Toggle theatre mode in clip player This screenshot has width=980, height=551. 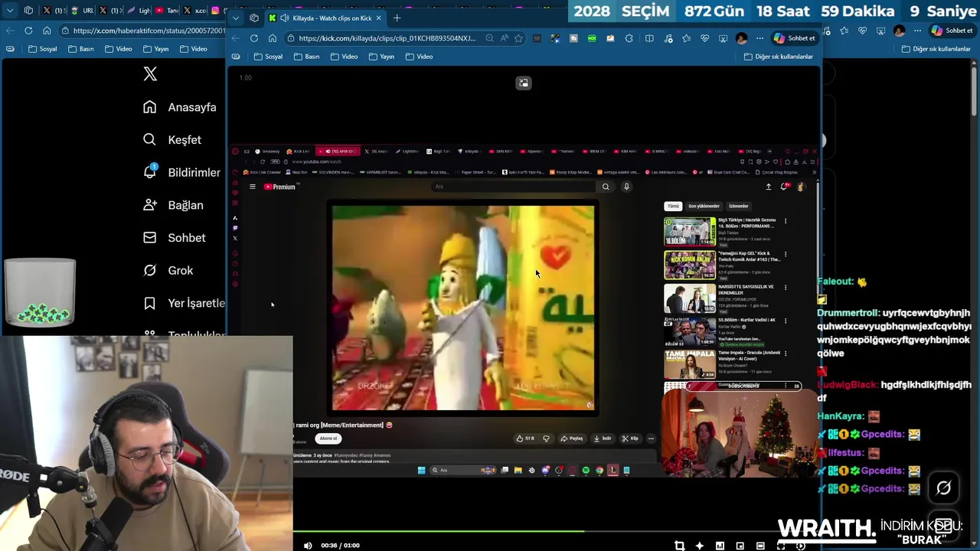pyautogui.click(x=760, y=546)
